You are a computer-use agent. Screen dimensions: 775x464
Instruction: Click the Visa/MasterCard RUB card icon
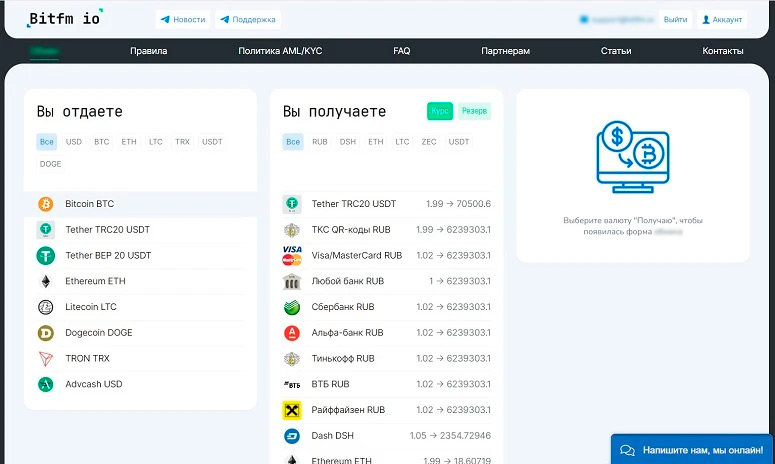(x=292, y=255)
